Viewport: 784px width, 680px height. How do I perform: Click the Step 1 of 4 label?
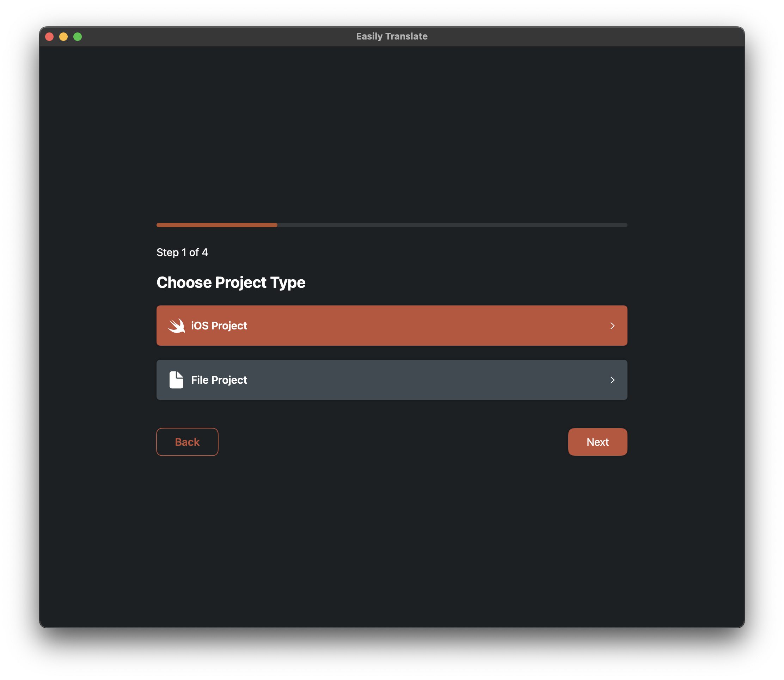pyautogui.click(x=182, y=252)
